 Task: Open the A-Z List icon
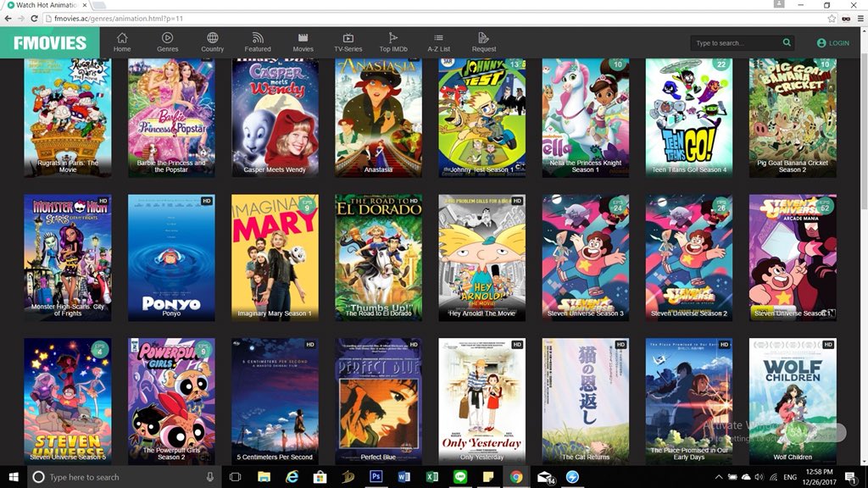[x=438, y=37]
